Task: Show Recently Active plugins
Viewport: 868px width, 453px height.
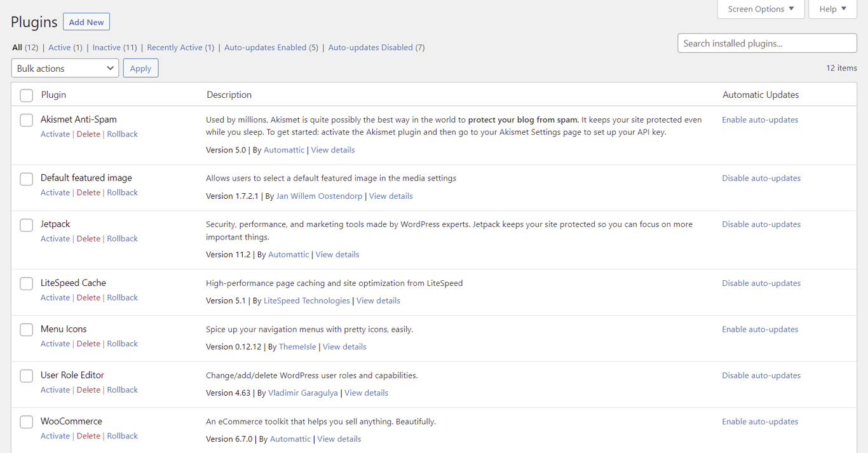Action: 174,48
